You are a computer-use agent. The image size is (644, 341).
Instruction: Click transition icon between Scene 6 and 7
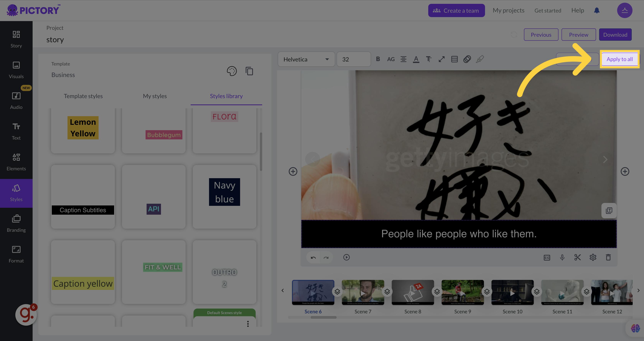coord(337,292)
